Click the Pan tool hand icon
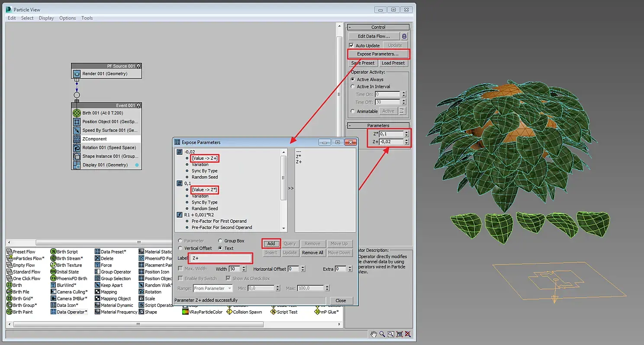The height and width of the screenshot is (345, 644). point(374,334)
